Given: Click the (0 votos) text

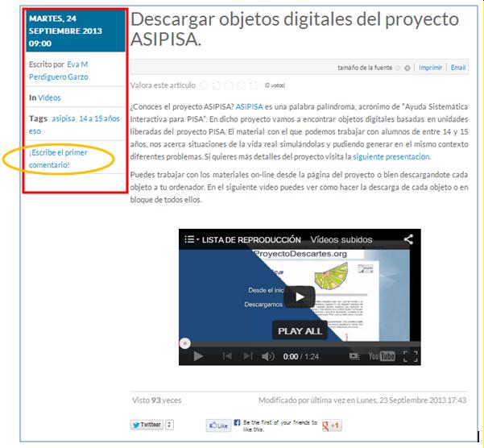Looking at the screenshot, I should point(275,85).
